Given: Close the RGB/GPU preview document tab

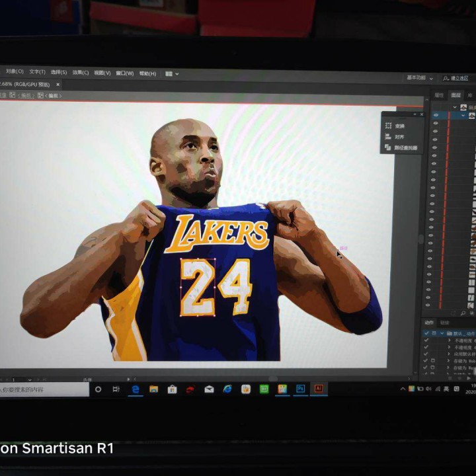Looking at the screenshot, I should point(58,85).
